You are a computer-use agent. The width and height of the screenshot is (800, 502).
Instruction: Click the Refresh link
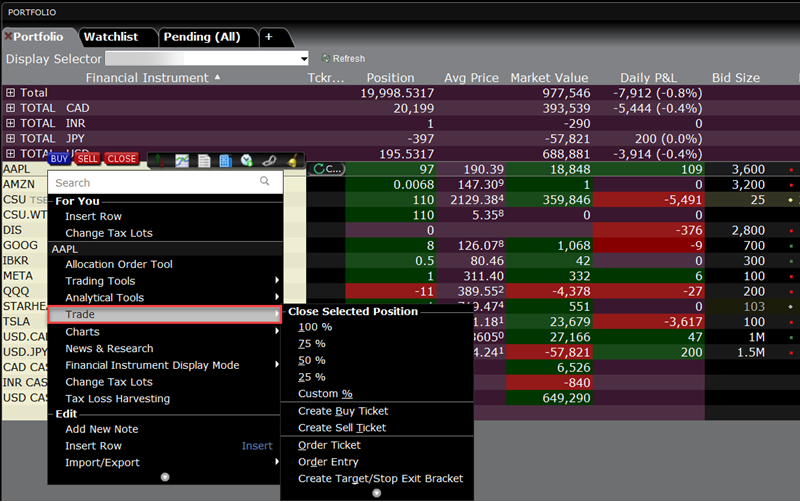348,59
